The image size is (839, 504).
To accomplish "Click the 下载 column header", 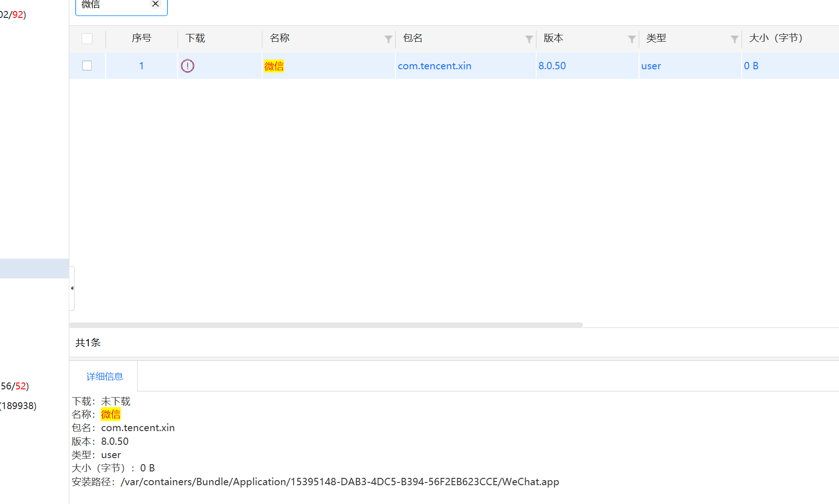I will tap(195, 38).
